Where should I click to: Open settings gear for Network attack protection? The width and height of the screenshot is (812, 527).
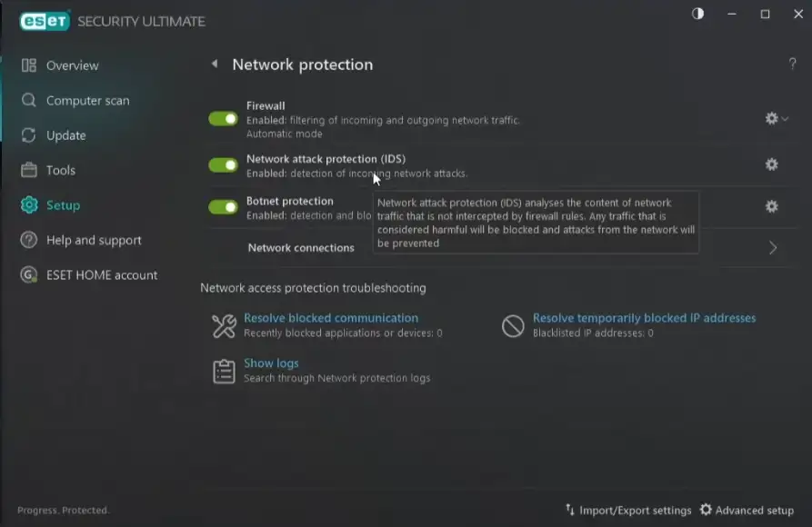coord(771,164)
